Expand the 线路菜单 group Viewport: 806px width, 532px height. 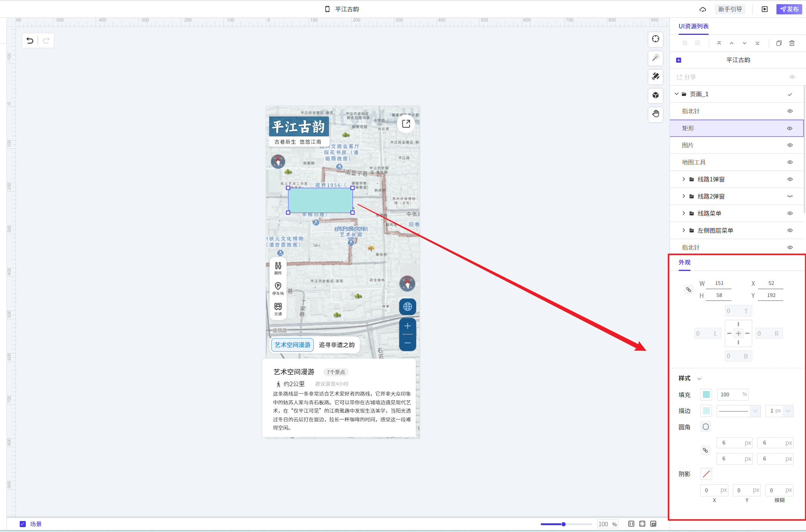(x=684, y=213)
